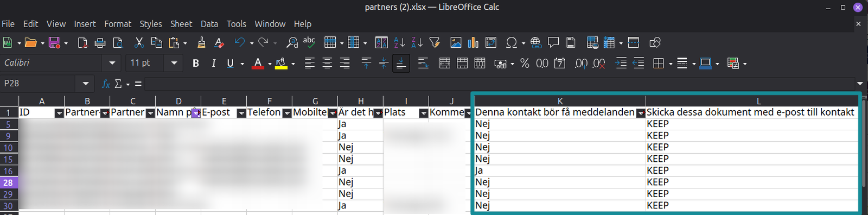The height and width of the screenshot is (215, 868).
Task: Open the E-post column filter dropdown
Action: [x=241, y=113]
